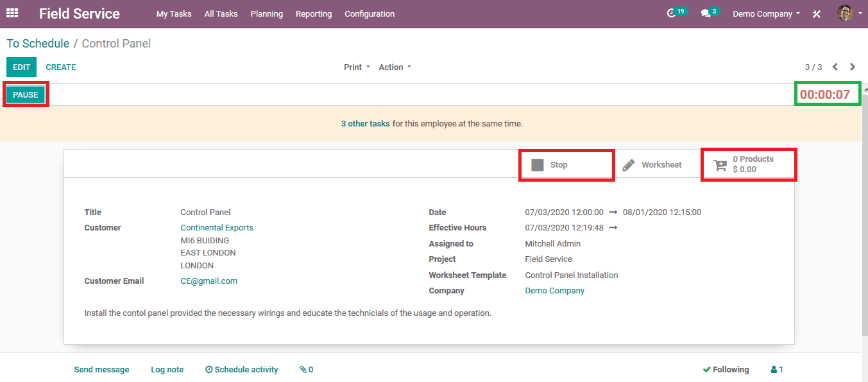Open the Products cart button
This screenshot has width=868, height=382.
[x=748, y=164]
